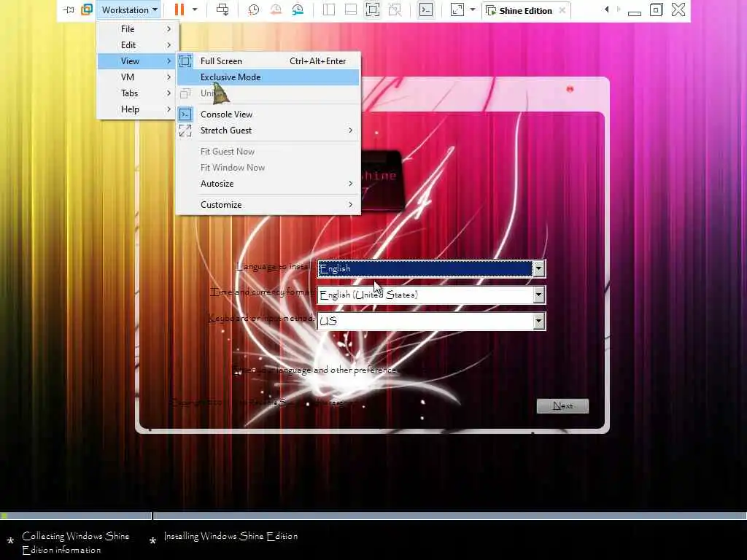Open the time and currency format dropdown
747x560 pixels.
[x=538, y=295]
